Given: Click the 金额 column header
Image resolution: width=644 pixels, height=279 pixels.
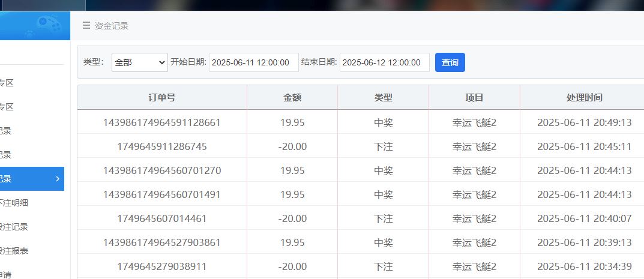Looking at the screenshot, I should click(292, 97).
